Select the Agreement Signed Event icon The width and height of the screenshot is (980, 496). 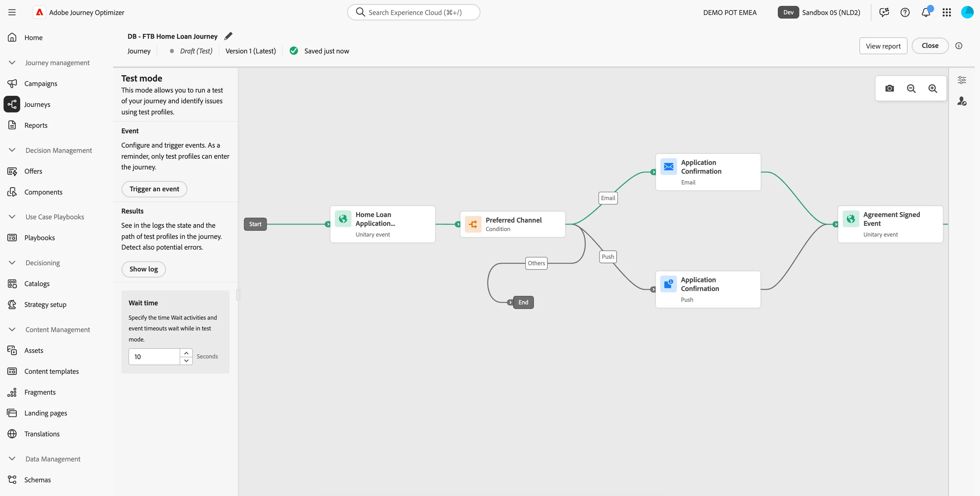[x=851, y=218]
